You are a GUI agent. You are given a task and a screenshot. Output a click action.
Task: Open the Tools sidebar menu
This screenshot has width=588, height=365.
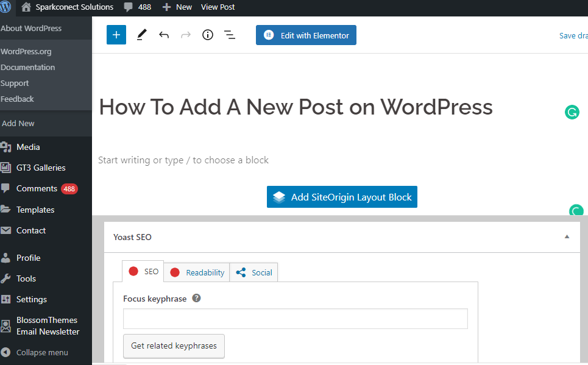(26, 278)
